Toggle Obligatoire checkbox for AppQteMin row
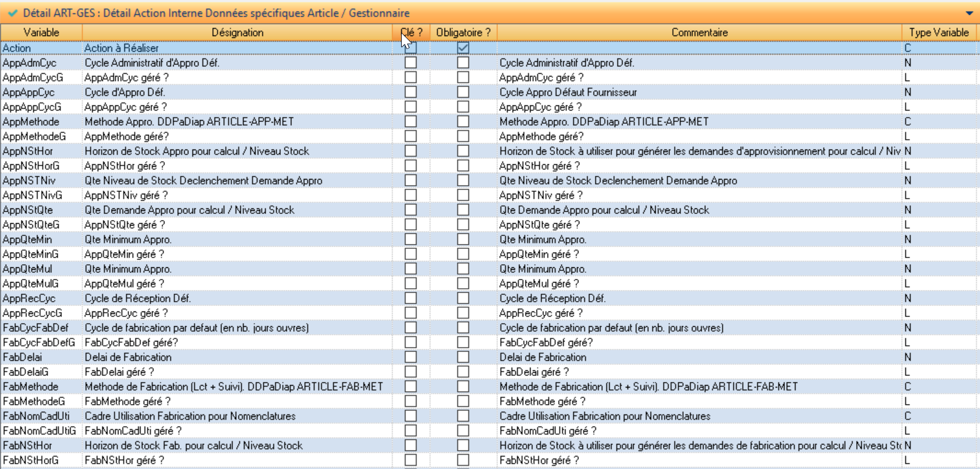Viewport: 980px width, 469px height. pyautogui.click(x=463, y=239)
